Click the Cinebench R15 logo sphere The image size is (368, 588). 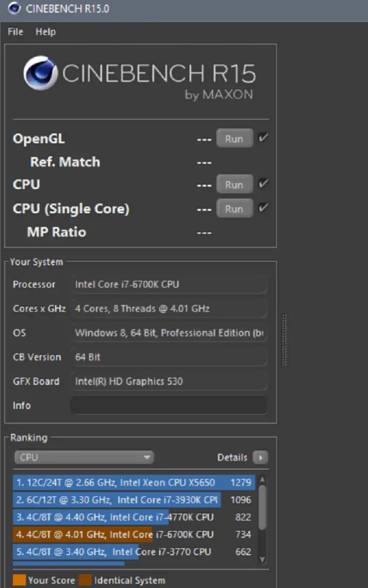[x=40, y=73]
